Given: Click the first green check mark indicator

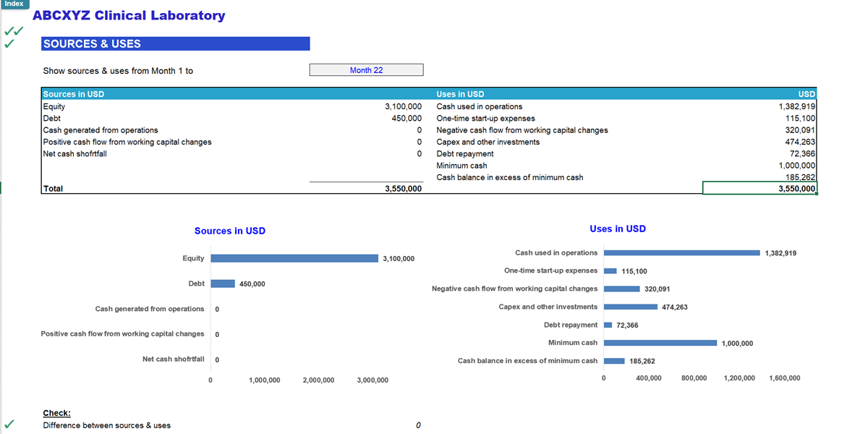Looking at the screenshot, I should click(9, 30).
